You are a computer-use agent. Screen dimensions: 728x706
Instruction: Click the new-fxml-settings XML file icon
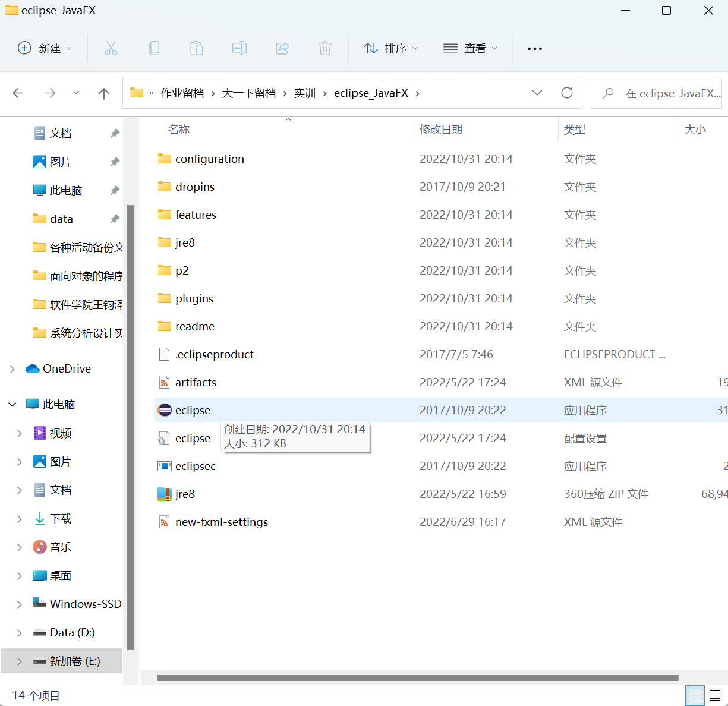tap(164, 522)
